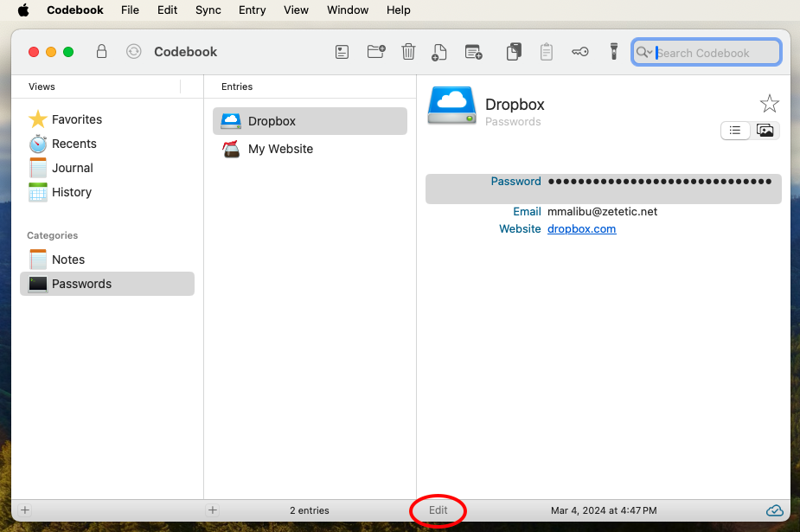Select the My Website entry

point(310,149)
